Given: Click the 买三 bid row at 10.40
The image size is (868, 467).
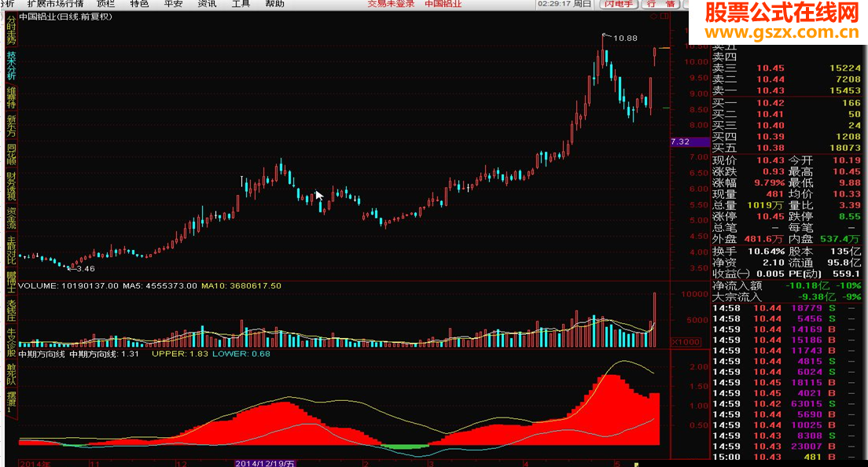Looking at the screenshot, I should pos(786,126).
